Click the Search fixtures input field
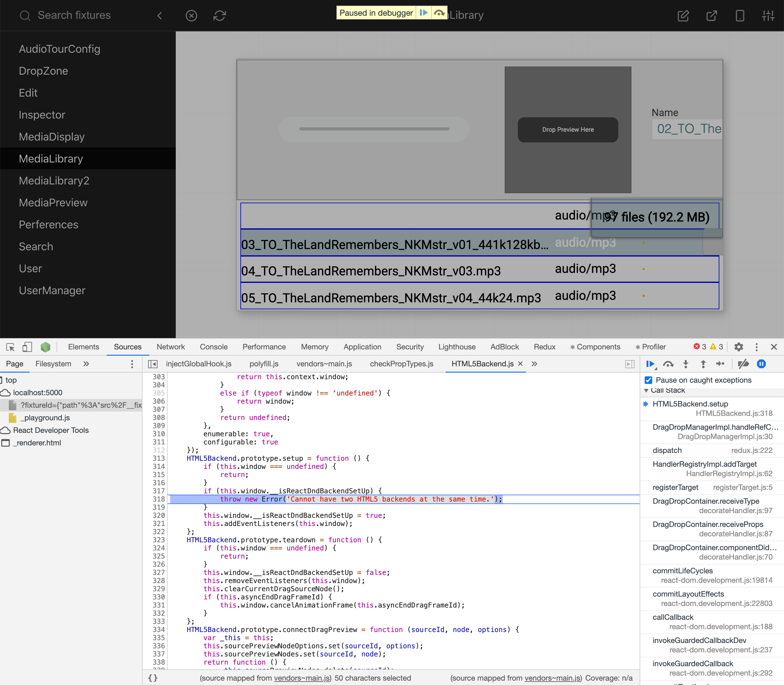Screen dimensions: 784x685 tap(75, 15)
